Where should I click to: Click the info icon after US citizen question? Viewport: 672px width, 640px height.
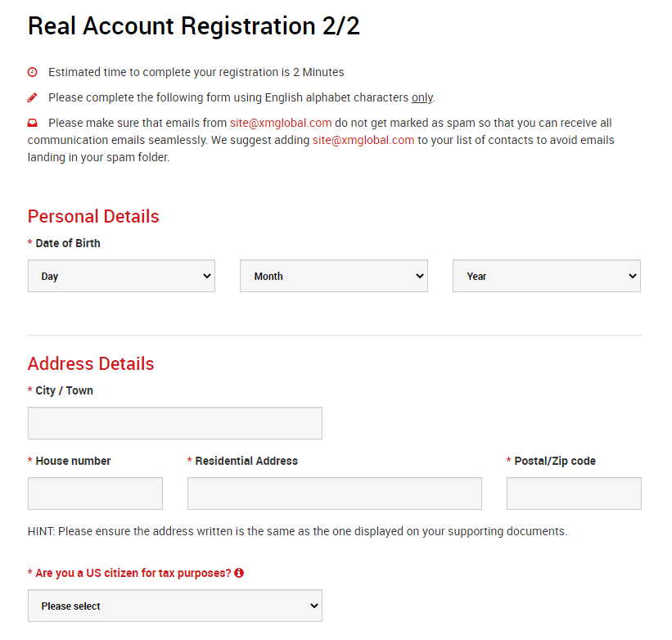239,573
